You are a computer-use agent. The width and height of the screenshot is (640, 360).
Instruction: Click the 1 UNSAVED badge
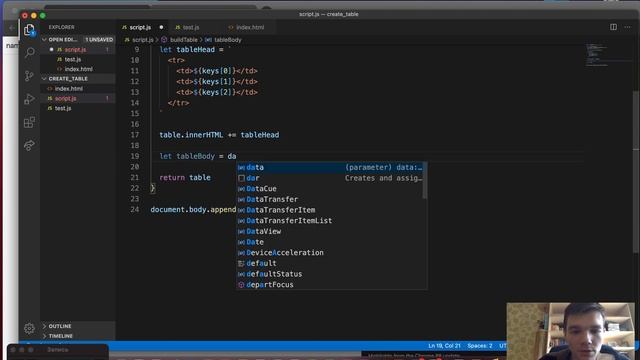coord(99,40)
